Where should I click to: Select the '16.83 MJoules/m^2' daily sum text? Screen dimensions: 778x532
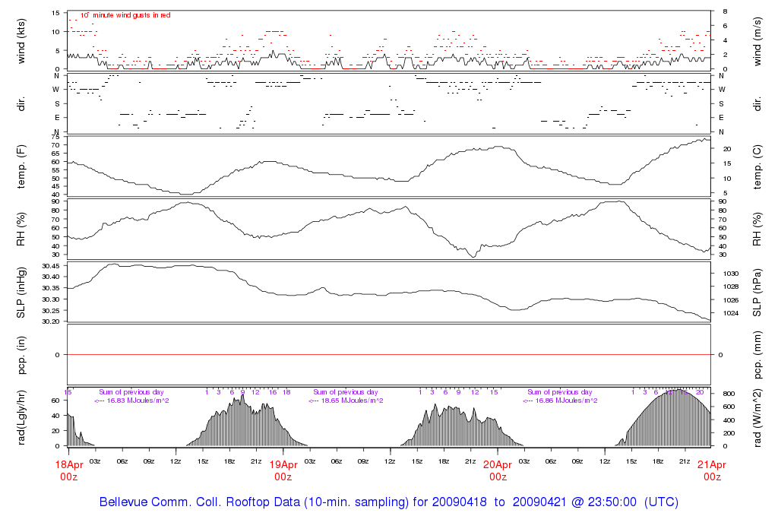[137, 401]
